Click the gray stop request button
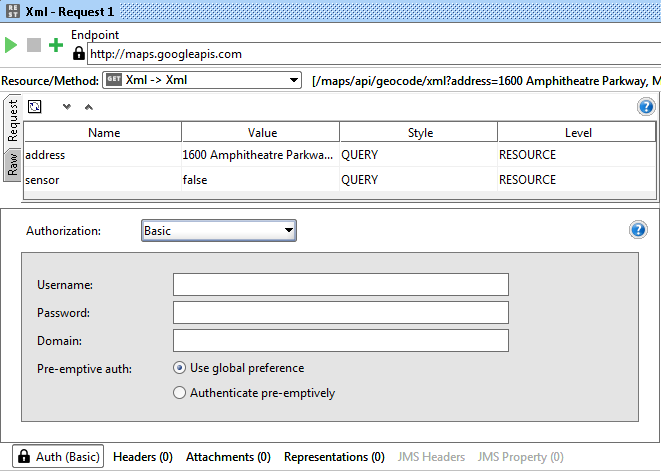The width and height of the screenshot is (661, 472). (34, 45)
